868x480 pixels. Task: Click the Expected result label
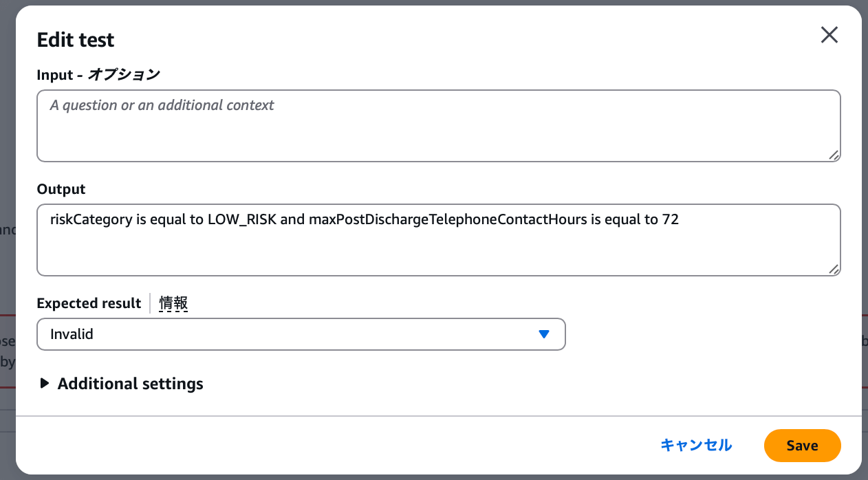click(x=89, y=303)
